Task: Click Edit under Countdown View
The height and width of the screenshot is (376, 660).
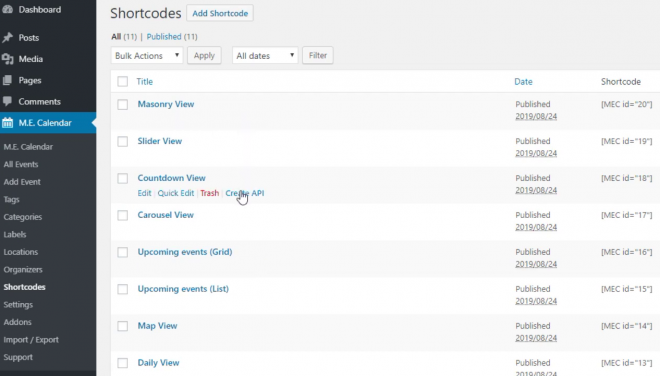Action: [144, 193]
